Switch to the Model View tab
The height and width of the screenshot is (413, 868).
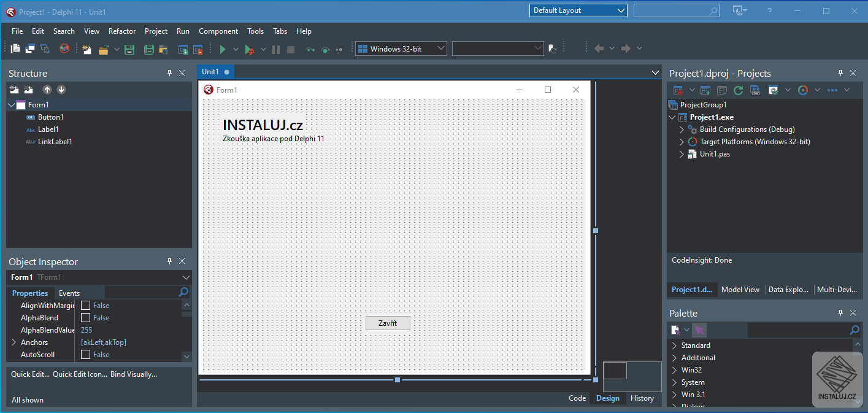(740, 290)
